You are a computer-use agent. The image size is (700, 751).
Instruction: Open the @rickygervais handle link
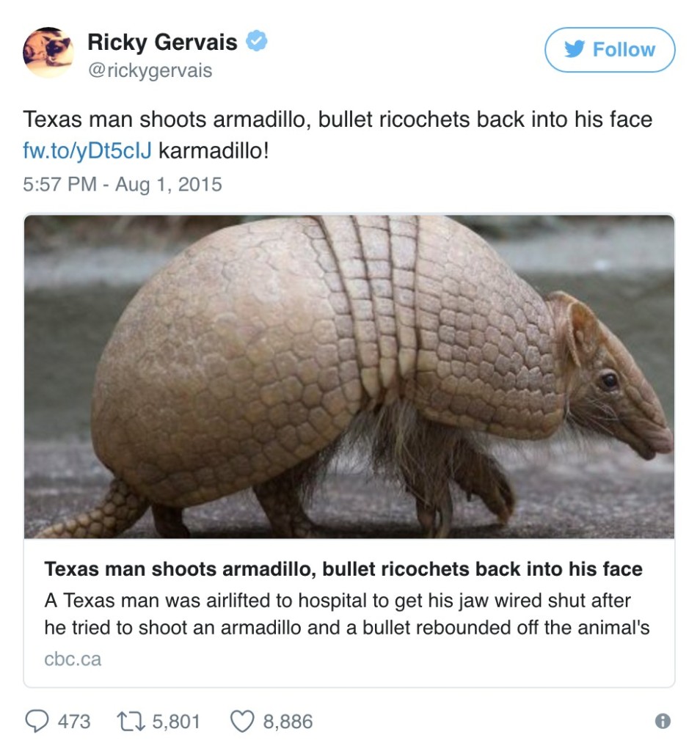pos(150,70)
